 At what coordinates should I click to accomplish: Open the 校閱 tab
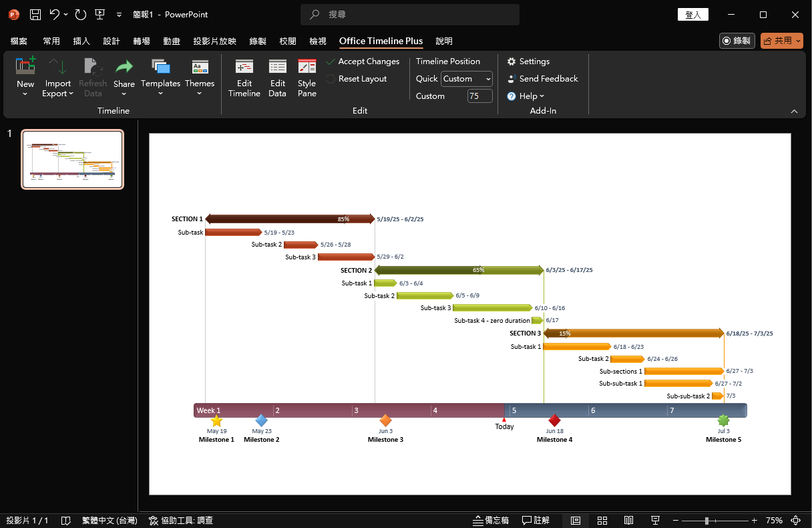(288, 41)
